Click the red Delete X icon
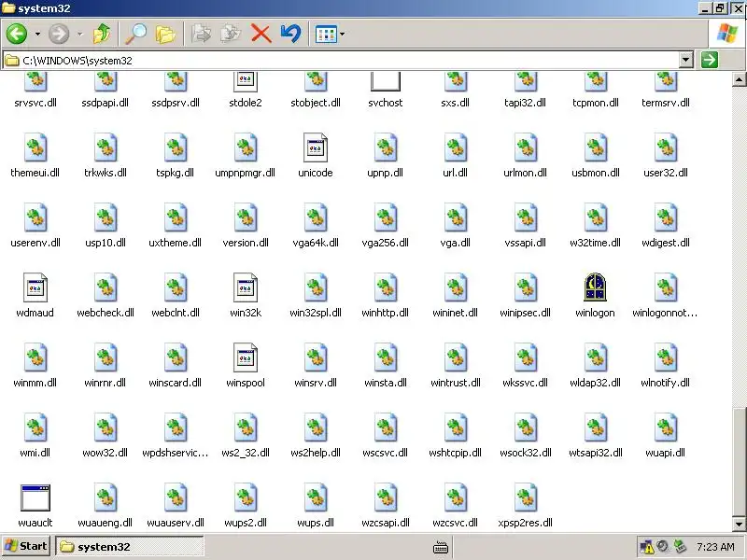The image size is (747, 560). click(261, 34)
